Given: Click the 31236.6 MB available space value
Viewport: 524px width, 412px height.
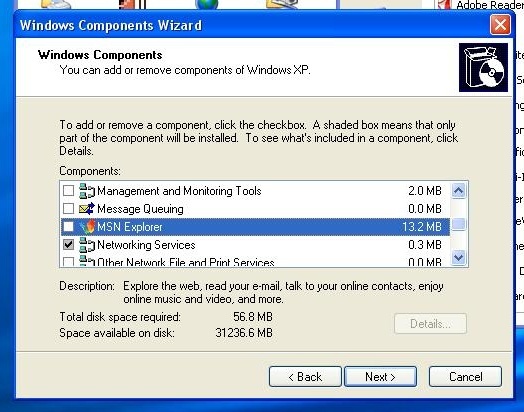Looking at the screenshot, I should 244,333.
